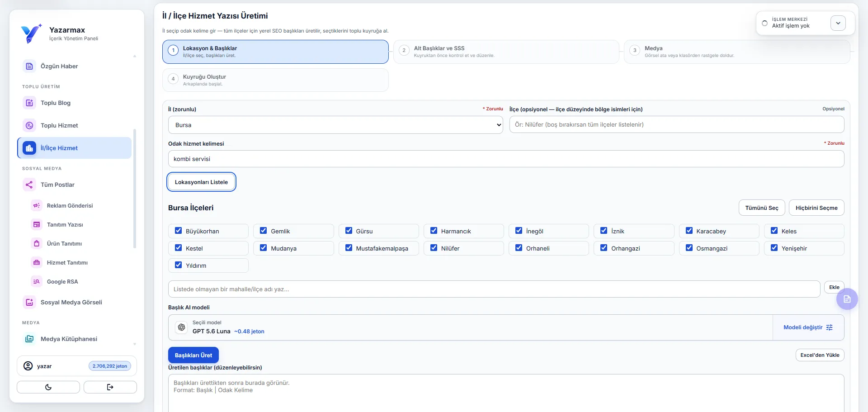Toggle the Osmangazi checkbox
Viewport: 868px width, 412px height.
(x=689, y=248)
